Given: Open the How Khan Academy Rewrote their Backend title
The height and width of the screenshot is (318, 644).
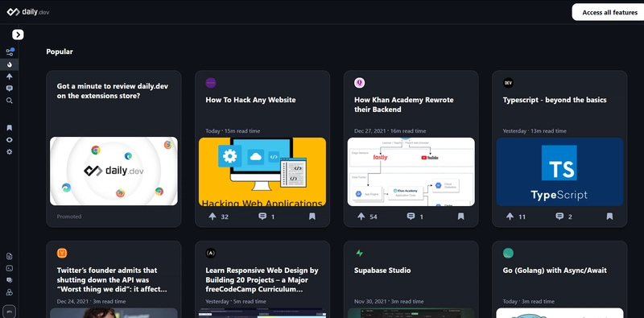Looking at the screenshot, I should 404,105.
